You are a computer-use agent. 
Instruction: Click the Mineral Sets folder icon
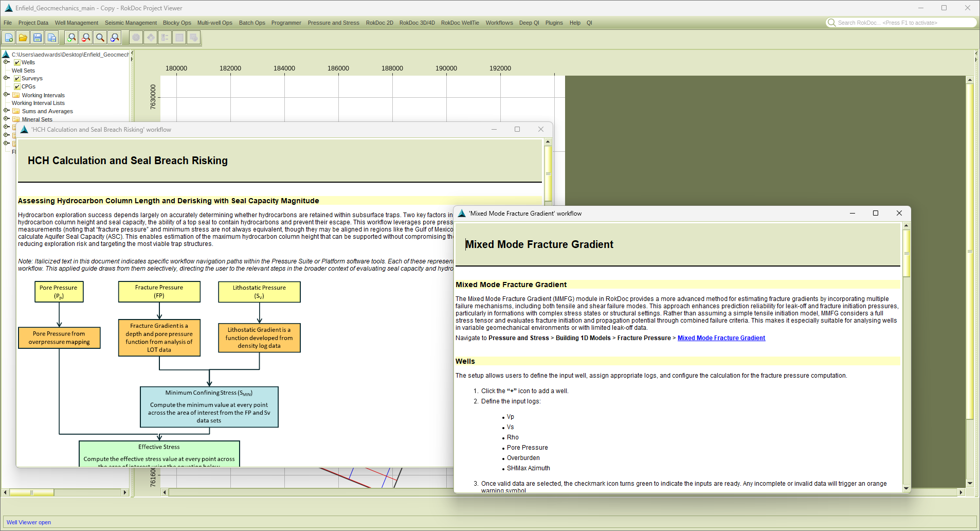click(16, 119)
